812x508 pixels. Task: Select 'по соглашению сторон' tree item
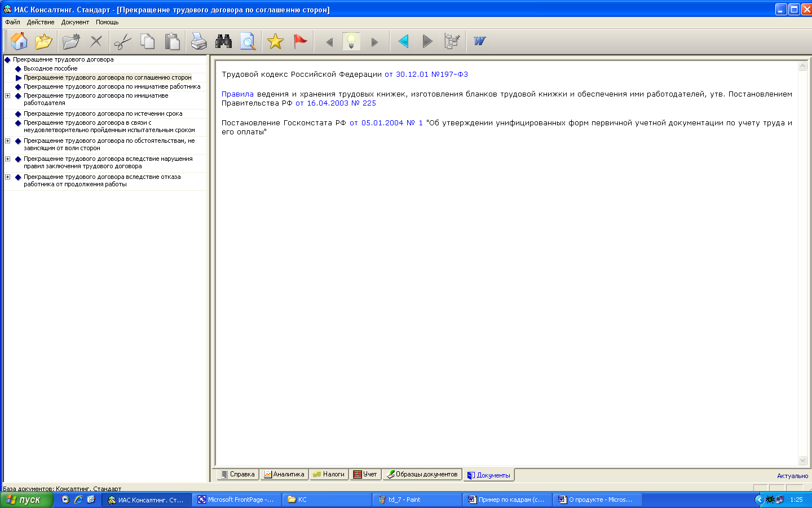click(108, 77)
